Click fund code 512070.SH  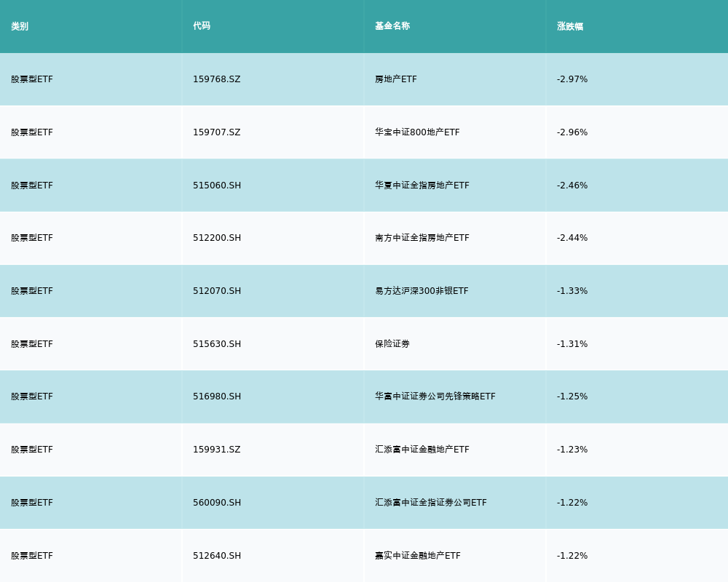click(217, 291)
